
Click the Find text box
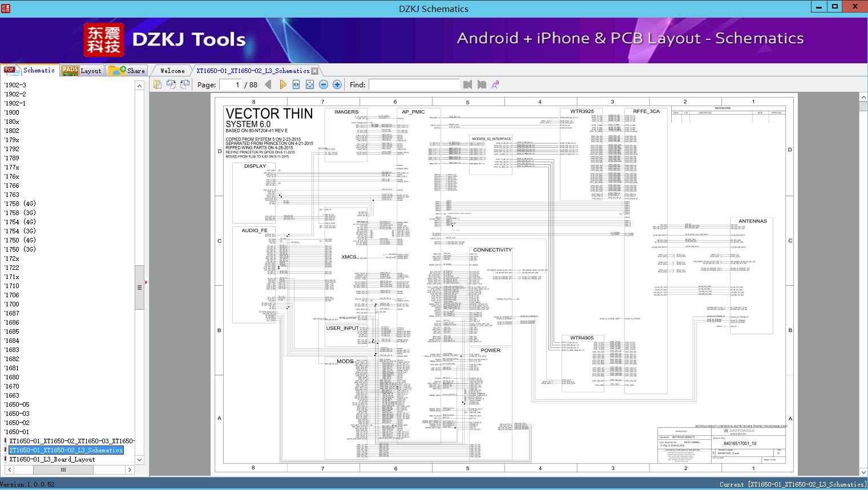tap(414, 84)
